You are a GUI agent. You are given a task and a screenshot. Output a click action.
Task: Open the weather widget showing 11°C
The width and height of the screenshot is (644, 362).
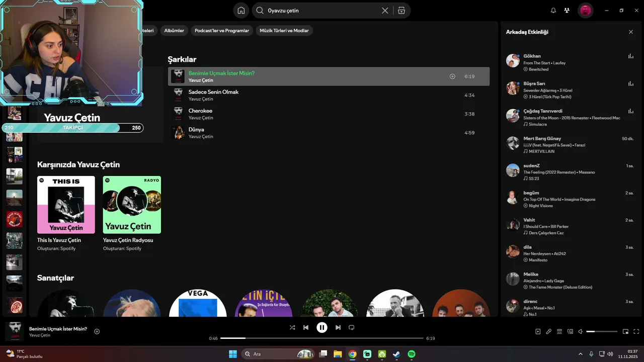point(24,354)
